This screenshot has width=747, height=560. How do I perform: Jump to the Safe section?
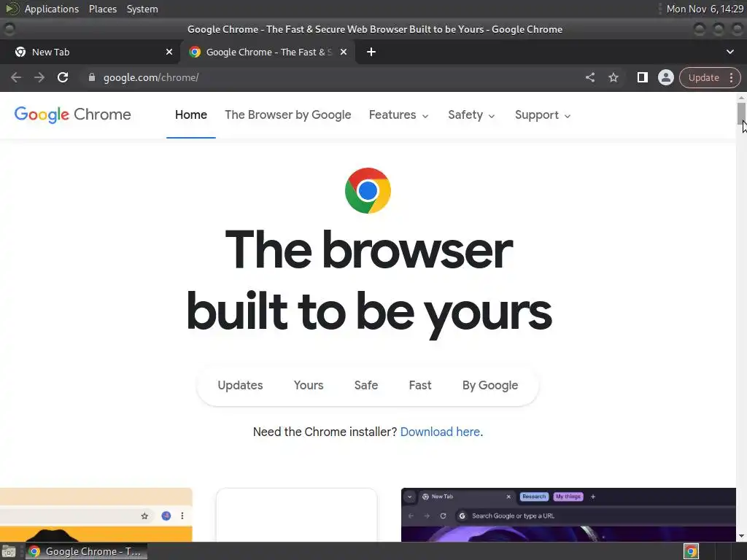pyautogui.click(x=366, y=385)
